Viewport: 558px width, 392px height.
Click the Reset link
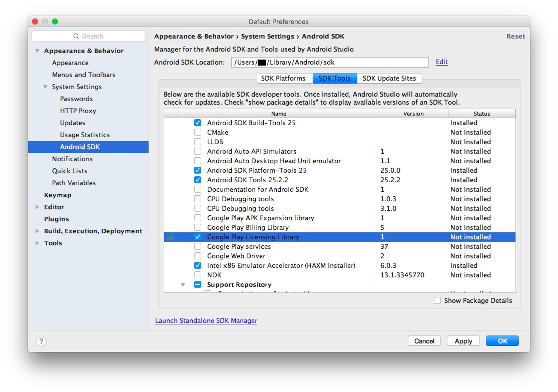pos(515,37)
